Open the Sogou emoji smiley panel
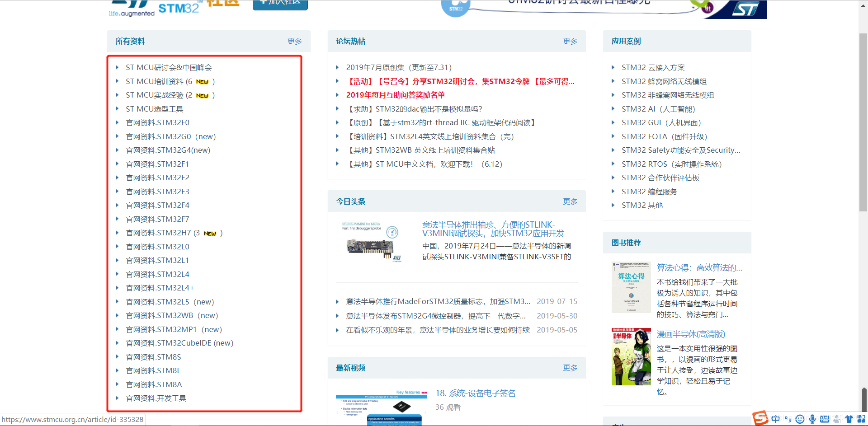The image size is (868, 426). tap(800, 419)
